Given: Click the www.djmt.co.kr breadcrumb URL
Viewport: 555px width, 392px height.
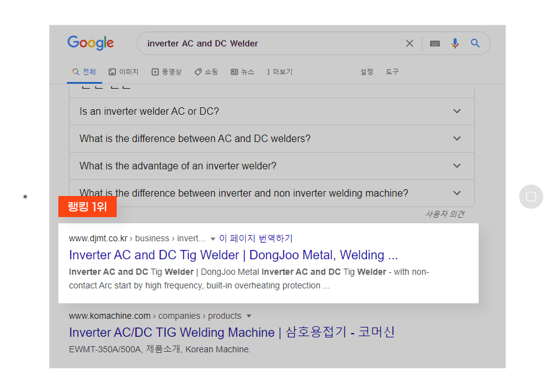Looking at the screenshot, I should coord(137,238).
